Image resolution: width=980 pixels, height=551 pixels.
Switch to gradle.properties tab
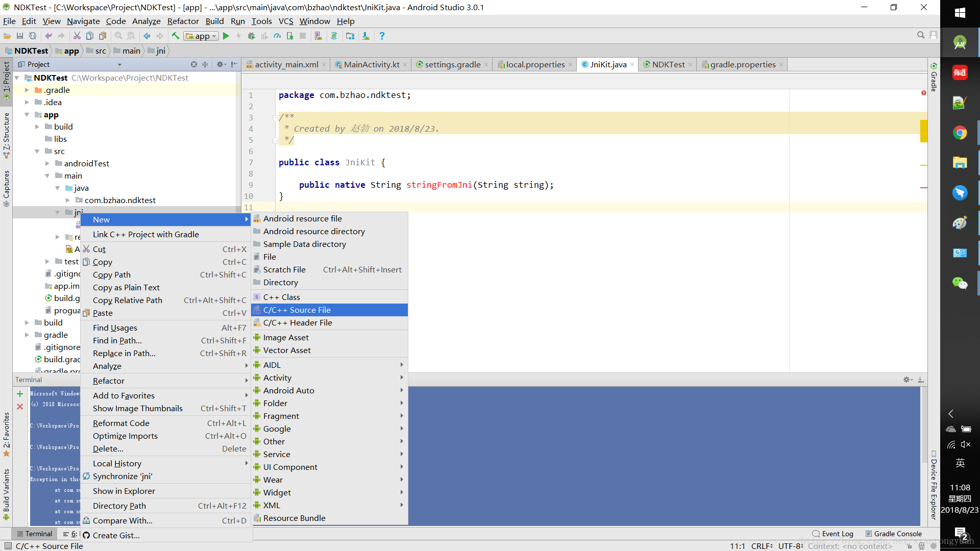tap(743, 64)
